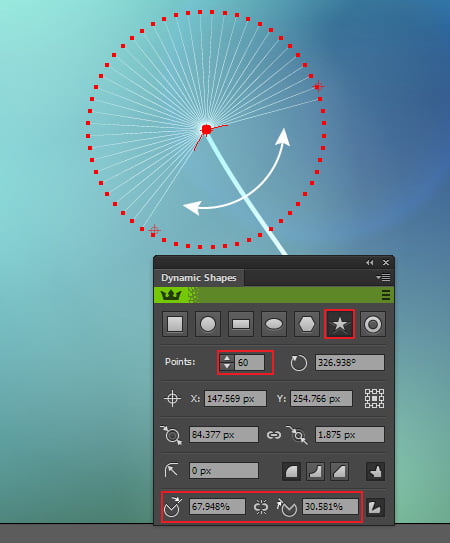The image size is (450, 543).
Task: Open the green bar hamburger menu
Action: point(386,295)
